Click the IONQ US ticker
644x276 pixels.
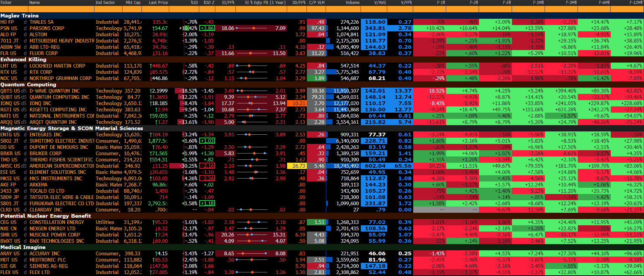tap(10, 103)
